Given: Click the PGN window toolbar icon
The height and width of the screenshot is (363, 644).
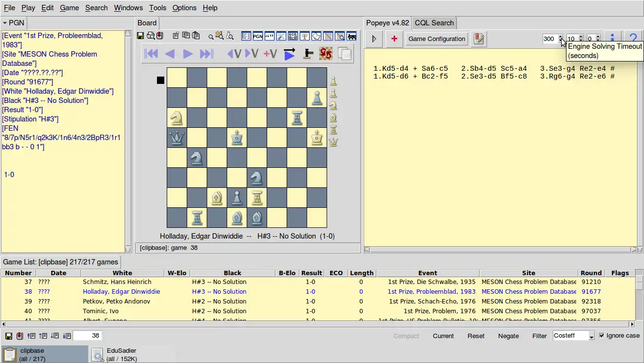Looking at the screenshot, I should click(257, 36).
